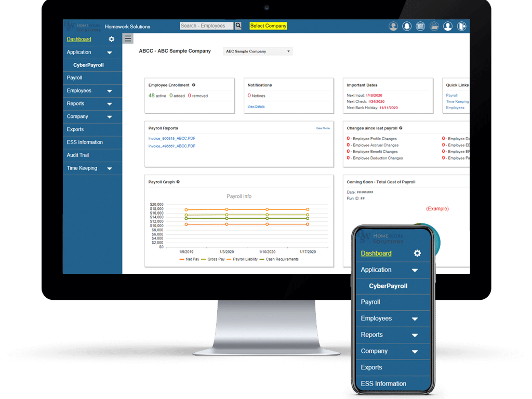The height and width of the screenshot is (399, 532).
Task: Click the logout door icon
Action: click(x=461, y=26)
